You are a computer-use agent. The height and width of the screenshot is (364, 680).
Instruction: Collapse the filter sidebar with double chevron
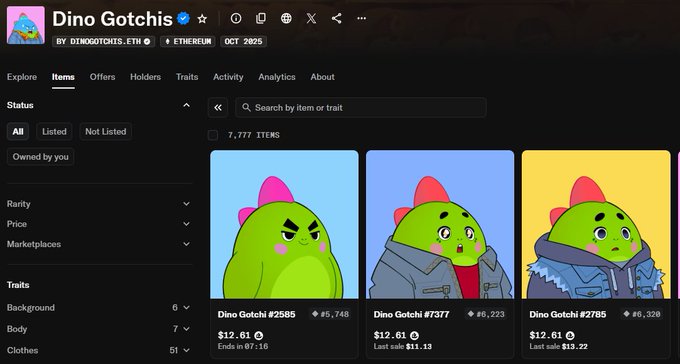coord(218,108)
